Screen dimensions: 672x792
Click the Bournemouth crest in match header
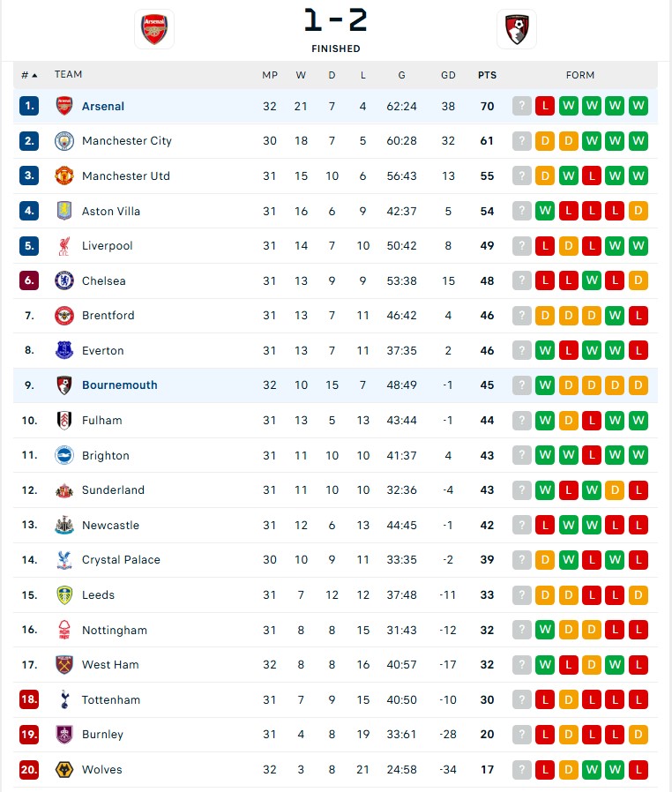(x=516, y=29)
